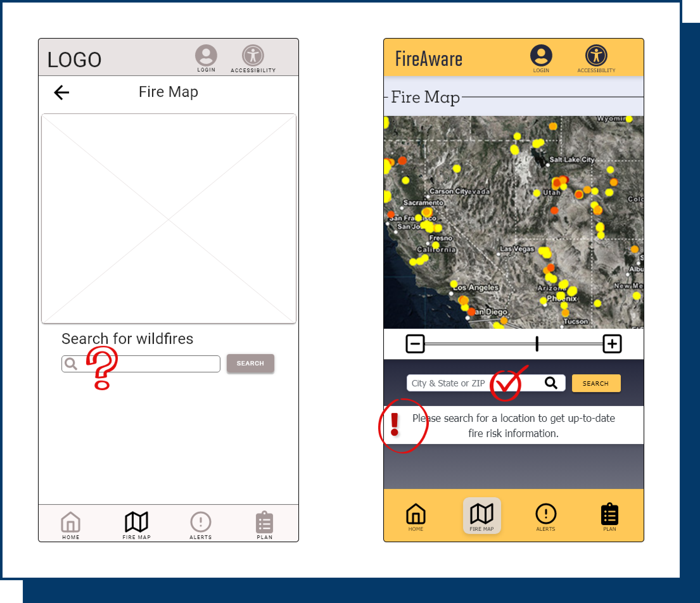Open Login icon in the FireAware header
Image resolution: width=700 pixels, height=603 pixels.
click(x=541, y=55)
